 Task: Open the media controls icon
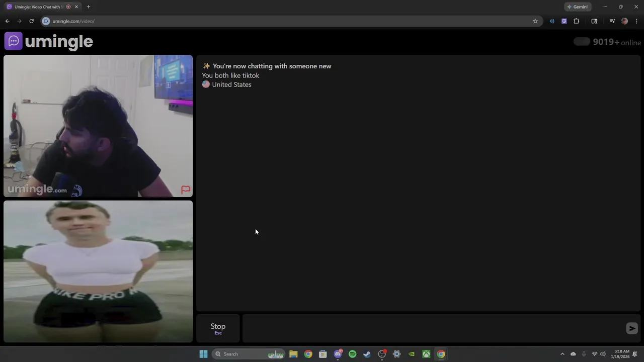click(x=612, y=21)
